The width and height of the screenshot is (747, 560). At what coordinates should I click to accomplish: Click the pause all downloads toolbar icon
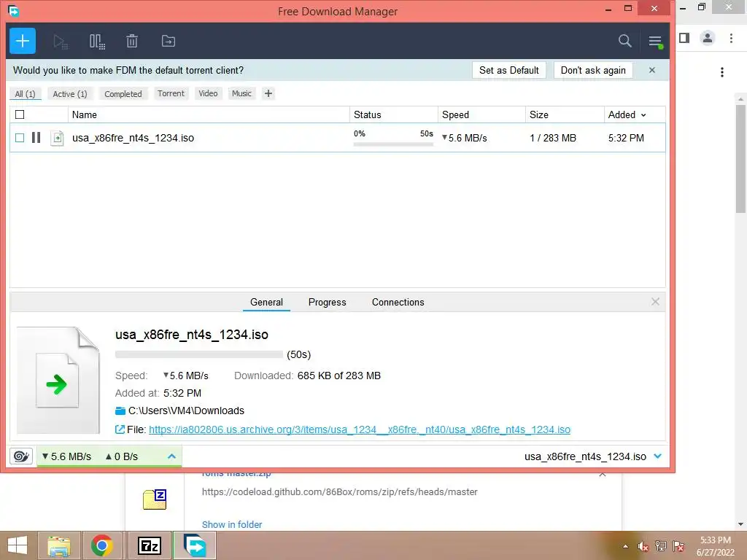pos(97,42)
